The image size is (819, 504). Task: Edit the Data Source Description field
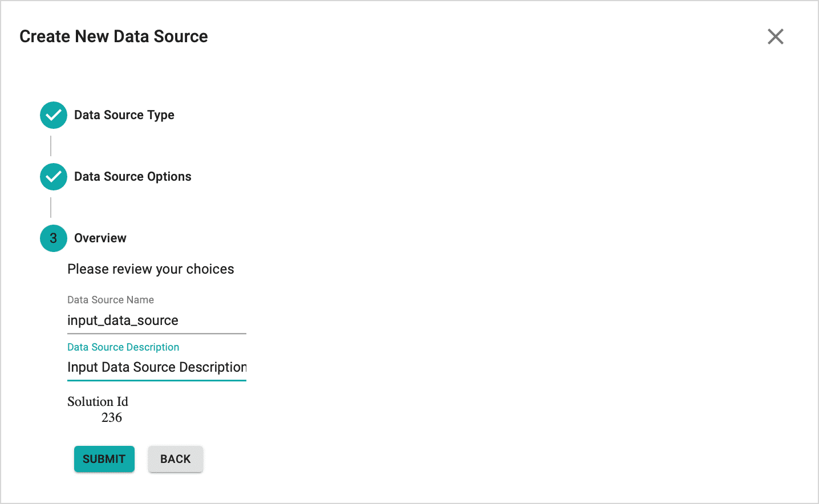coord(157,368)
